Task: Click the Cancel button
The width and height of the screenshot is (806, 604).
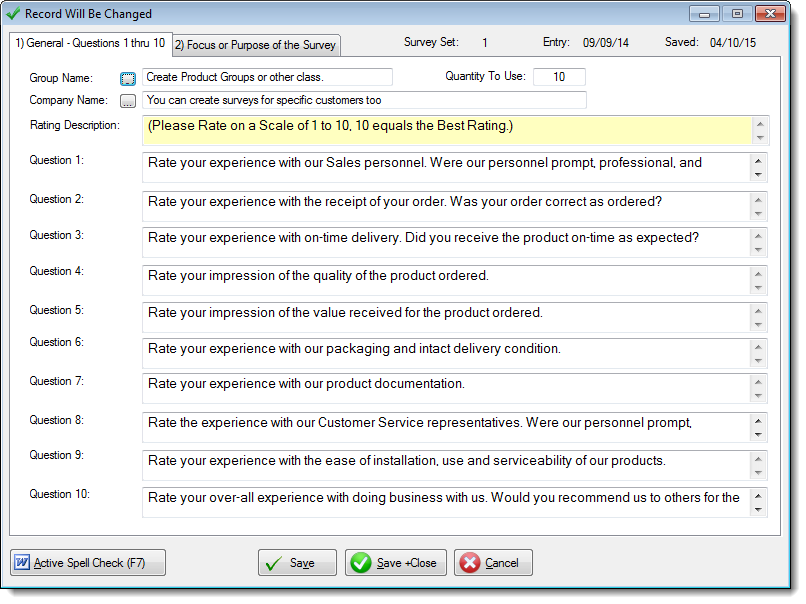Action: tap(492, 562)
